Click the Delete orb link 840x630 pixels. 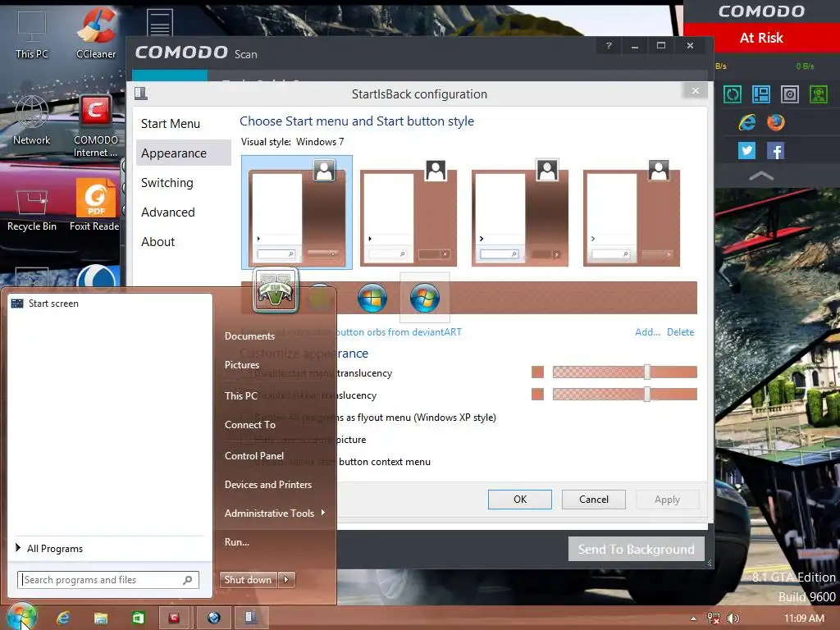point(680,332)
